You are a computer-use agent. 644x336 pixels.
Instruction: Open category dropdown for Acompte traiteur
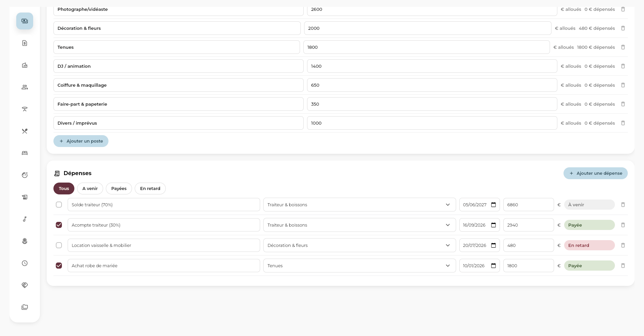pos(360,225)
